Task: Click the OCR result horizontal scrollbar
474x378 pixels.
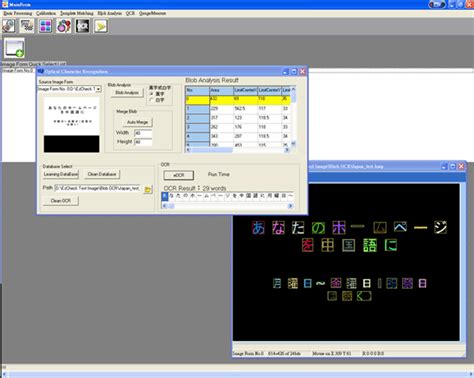Action: (227, 206)
